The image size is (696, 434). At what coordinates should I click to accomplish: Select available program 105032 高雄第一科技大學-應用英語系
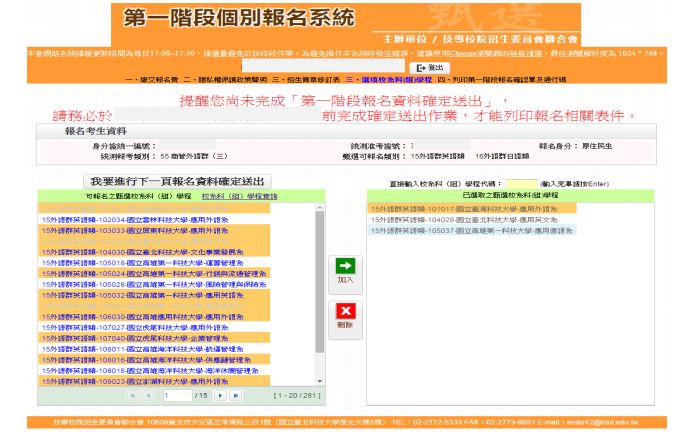click(154, 295)
